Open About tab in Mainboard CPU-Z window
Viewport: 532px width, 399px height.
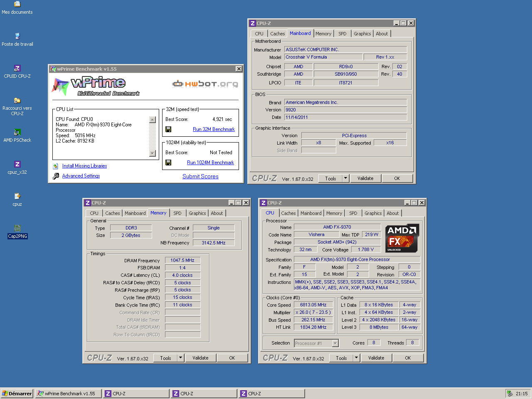click(x=382, y=34)
